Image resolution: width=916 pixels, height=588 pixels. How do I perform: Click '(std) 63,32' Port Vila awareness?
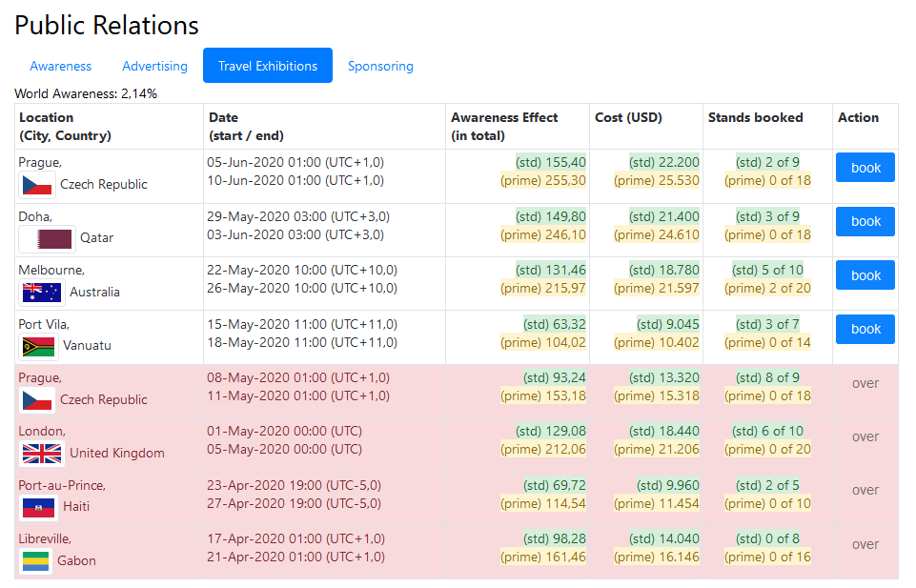[555, 324]
